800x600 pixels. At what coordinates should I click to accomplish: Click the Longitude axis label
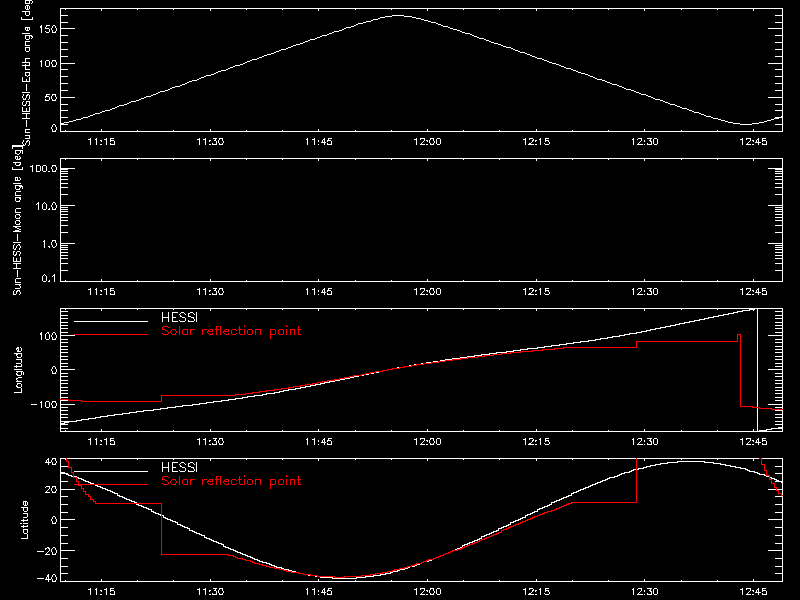[x=18, y=370]
